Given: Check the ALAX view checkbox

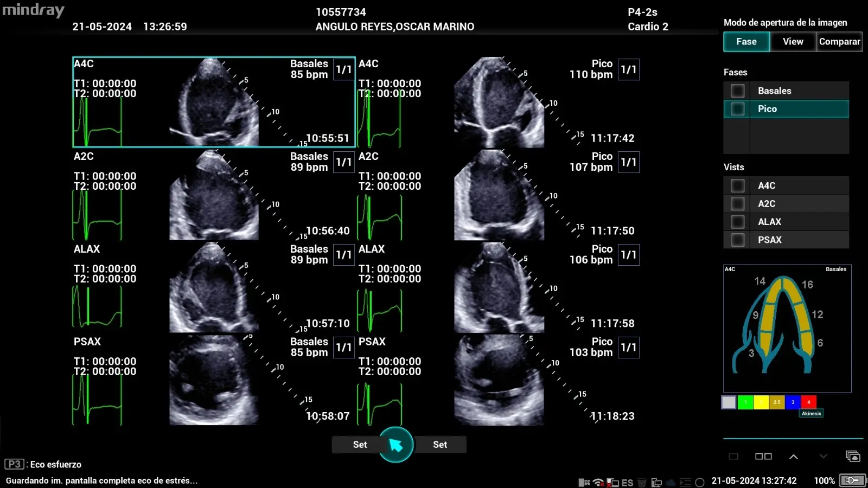Looking at the screenshot, I should pos(737,222).
